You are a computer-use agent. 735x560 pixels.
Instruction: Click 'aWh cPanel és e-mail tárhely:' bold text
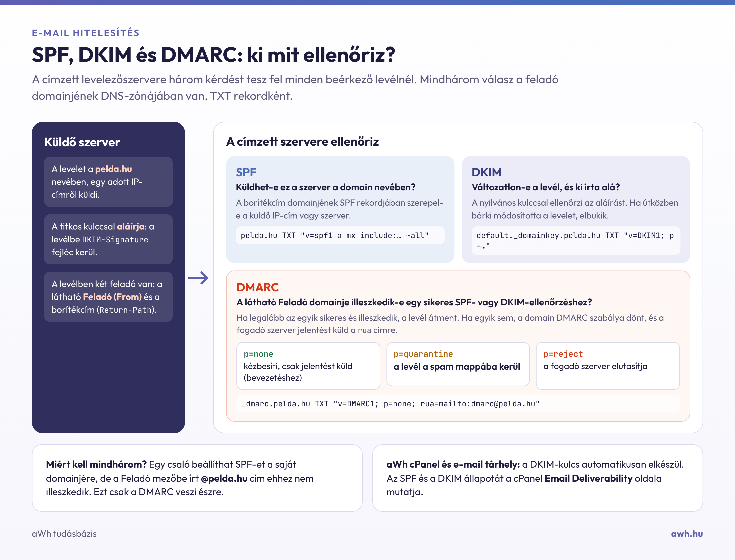tap(453, 464)
